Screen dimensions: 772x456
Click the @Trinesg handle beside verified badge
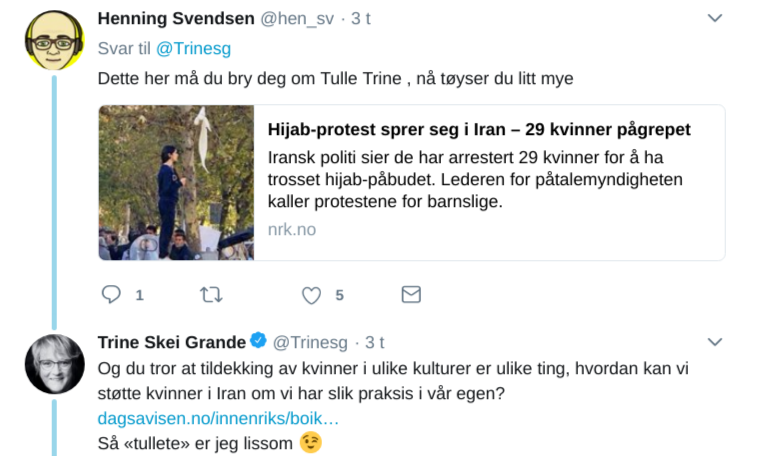click(309, 343)
